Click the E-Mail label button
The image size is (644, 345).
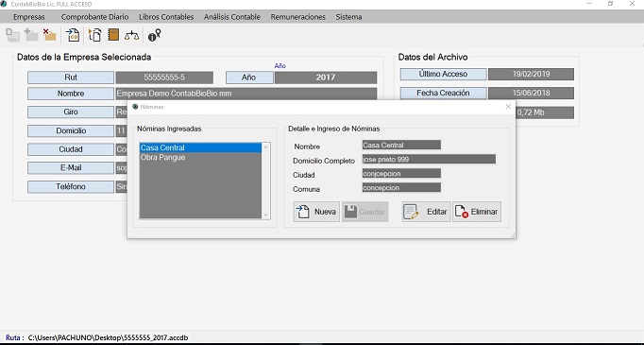click(x=71, y=167)
